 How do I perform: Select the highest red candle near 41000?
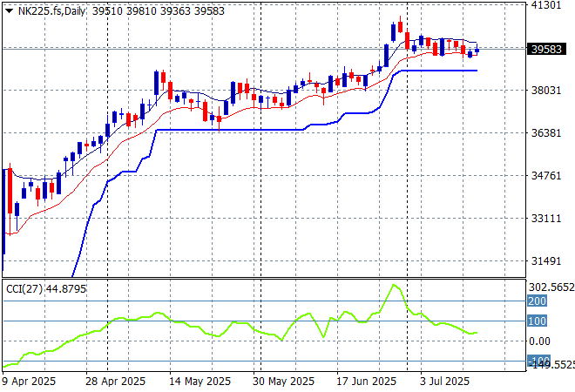[401, 26]
